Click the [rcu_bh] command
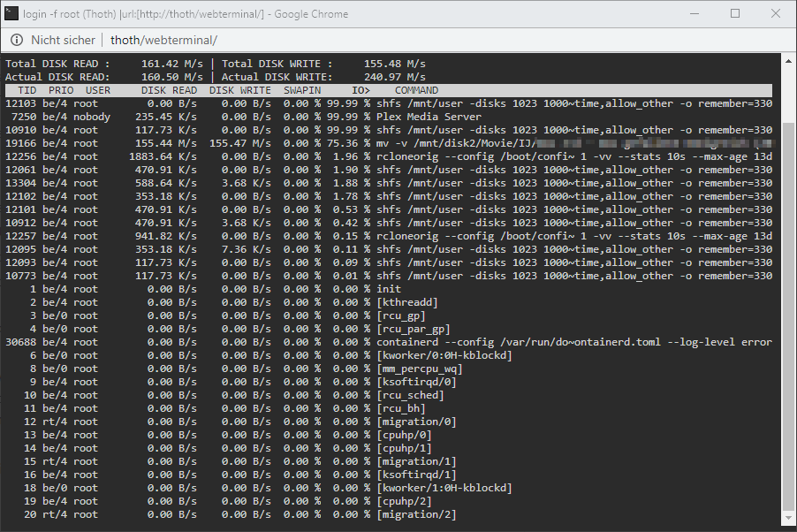797x532 pixels. click(400, 408)
